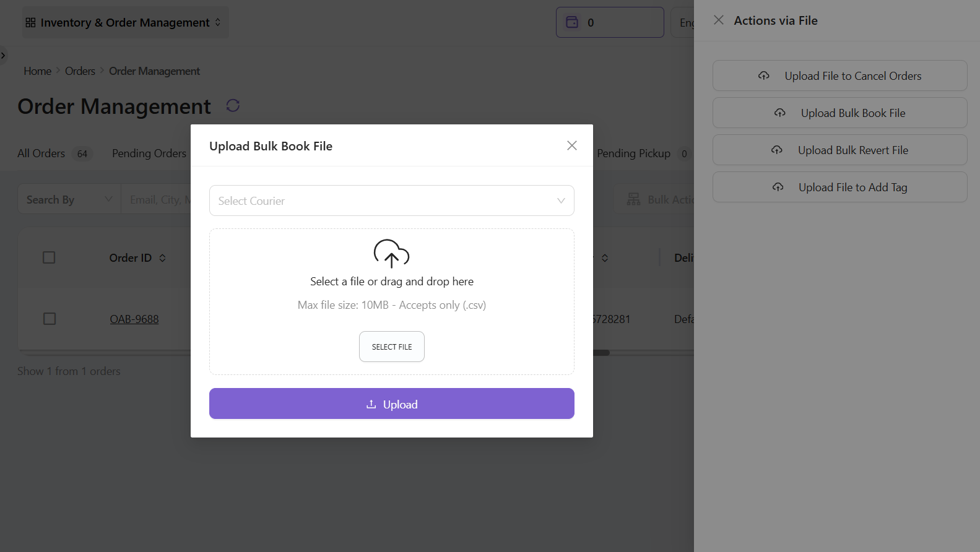Click the Order ID sort arrows

pyautogui.click(x=163, y=258)
